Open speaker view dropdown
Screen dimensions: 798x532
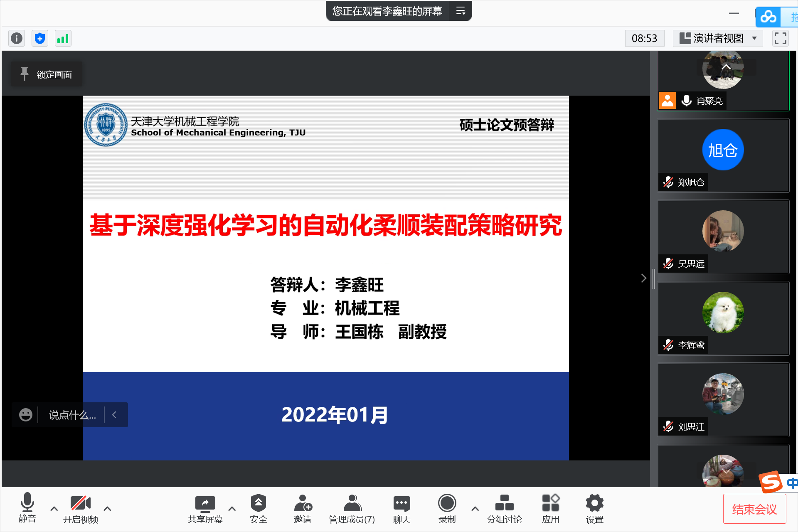click(719, 39)
